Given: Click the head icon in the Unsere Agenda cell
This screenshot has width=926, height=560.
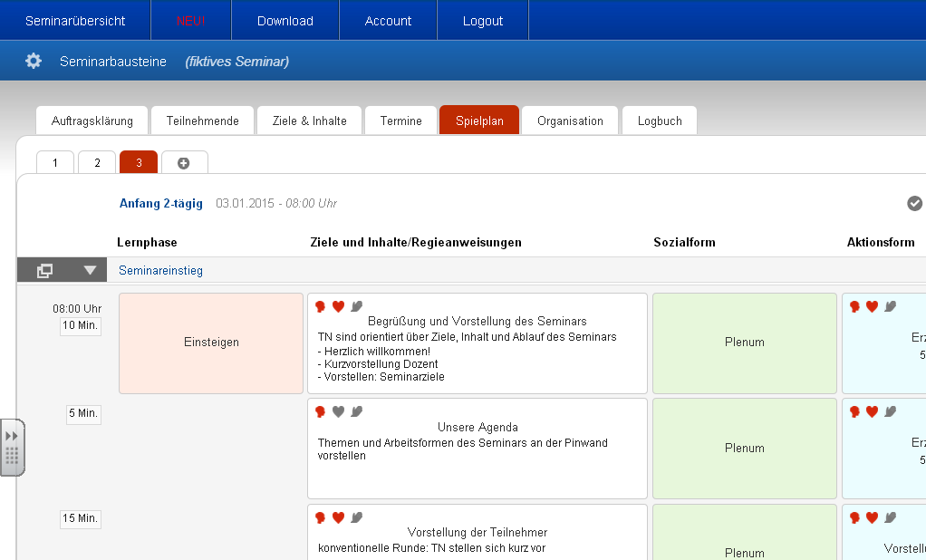Looking at the screenshot, I should (321, 411).
